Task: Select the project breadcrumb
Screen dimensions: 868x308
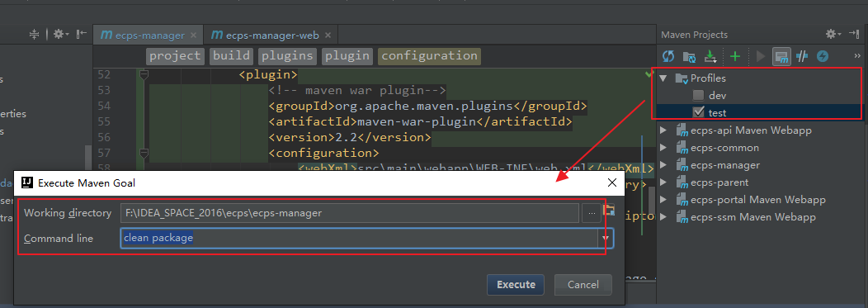Action: click(175, 56)
